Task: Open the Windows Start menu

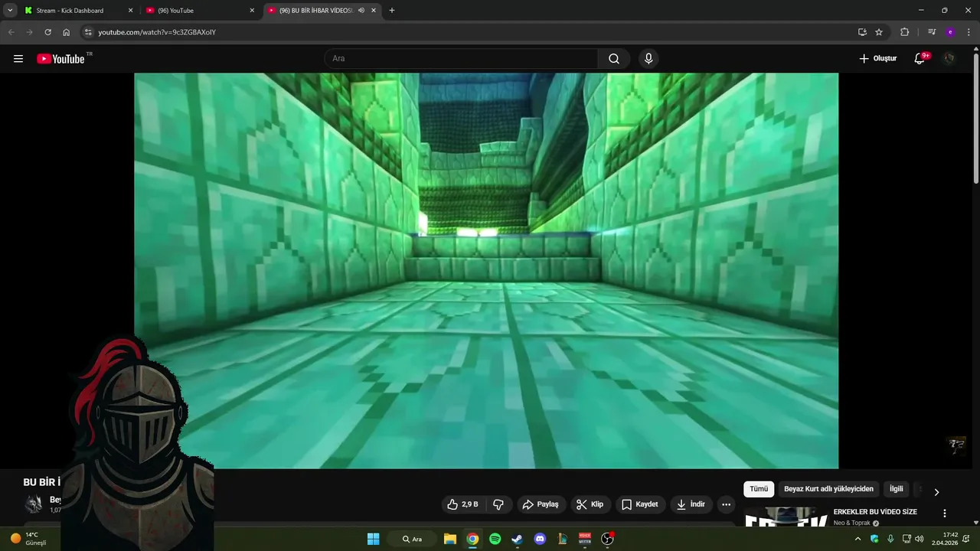Action: [x=373, y=539]
